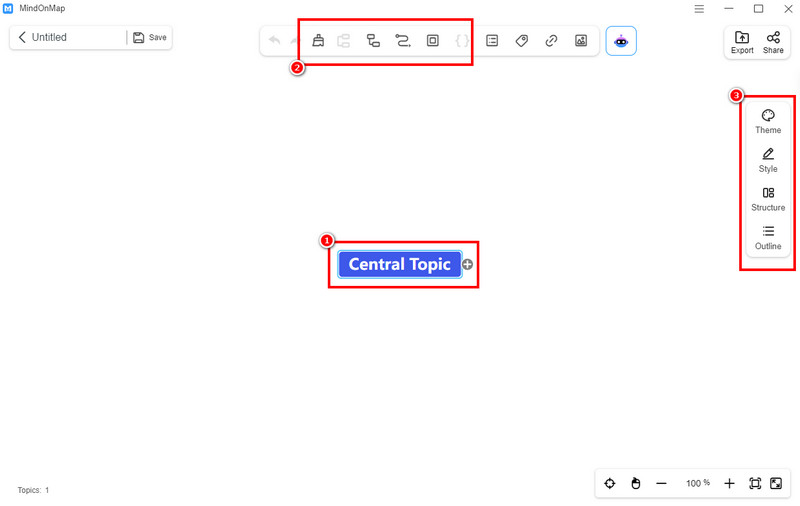This screenshot has height=506, width=800.
Task: Click the insert image icon
Action: [581, 40]
